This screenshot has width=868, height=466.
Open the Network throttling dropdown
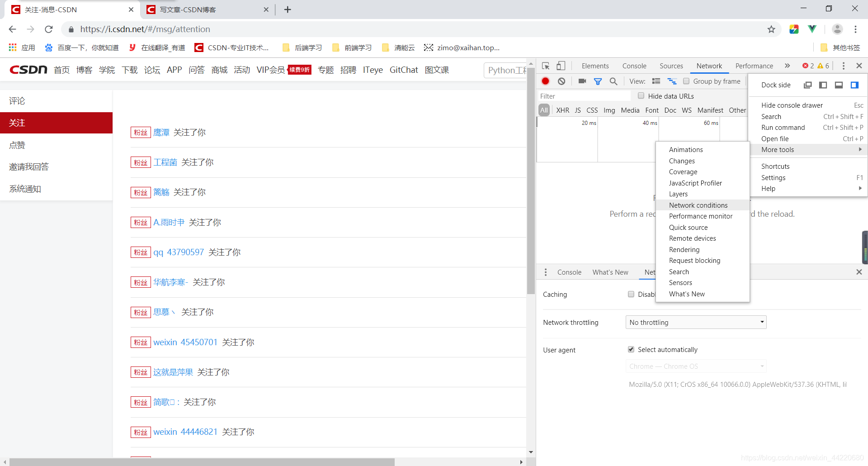696,323
